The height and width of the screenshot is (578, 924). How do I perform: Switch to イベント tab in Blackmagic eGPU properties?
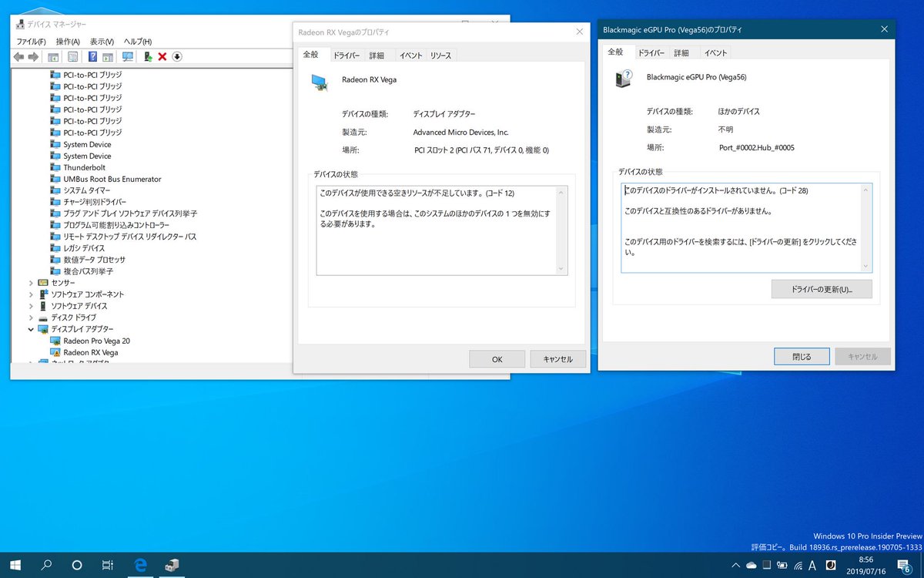pos(715,53)
